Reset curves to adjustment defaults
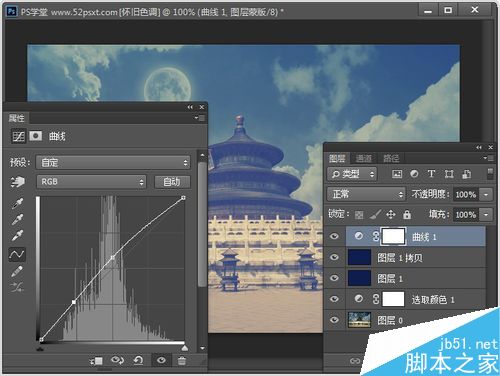The height and width of the screenshot is (376, 500). [x=138, y=360]
